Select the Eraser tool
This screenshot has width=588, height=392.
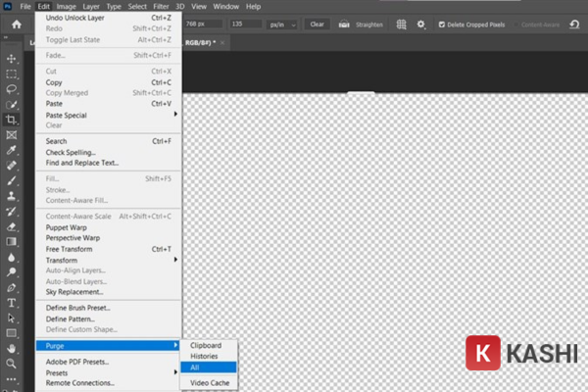[x=11, y=226]
